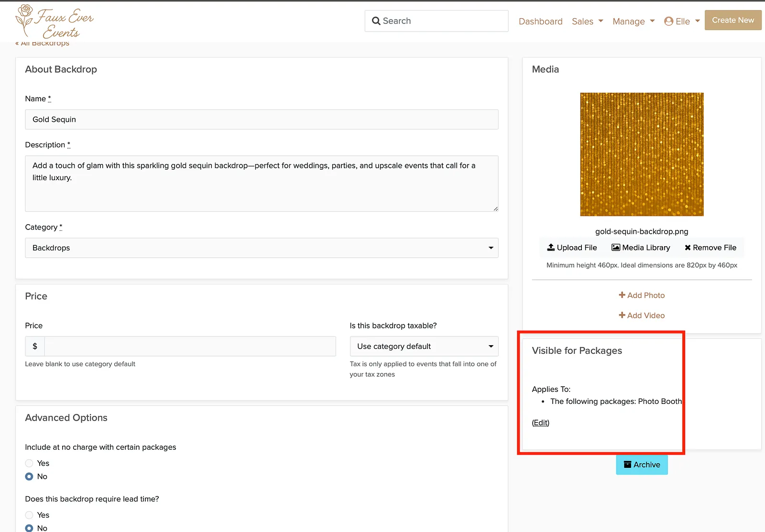Click the Archive button

tap(642, 465)
